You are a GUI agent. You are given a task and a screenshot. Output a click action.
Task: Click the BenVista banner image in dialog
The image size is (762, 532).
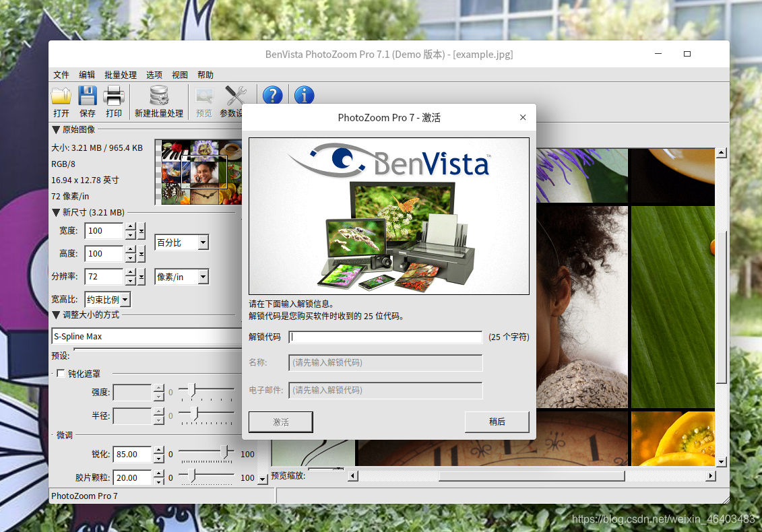(x=389, y=216)
